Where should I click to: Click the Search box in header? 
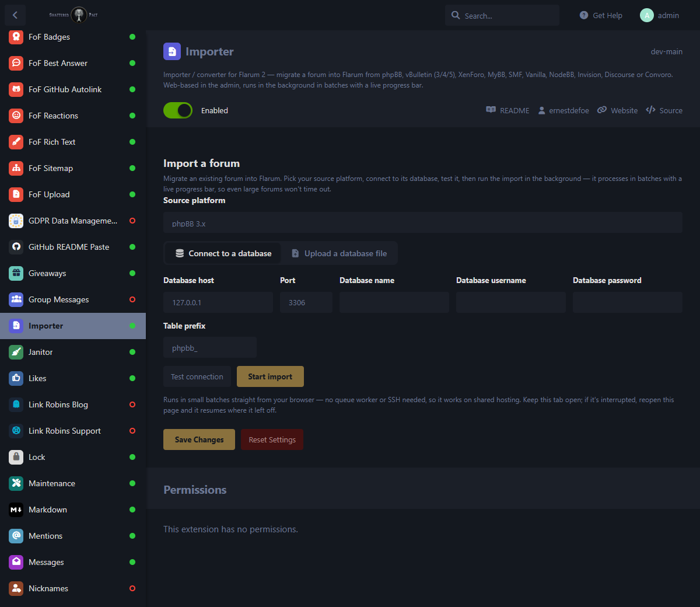tap(502, 15)
